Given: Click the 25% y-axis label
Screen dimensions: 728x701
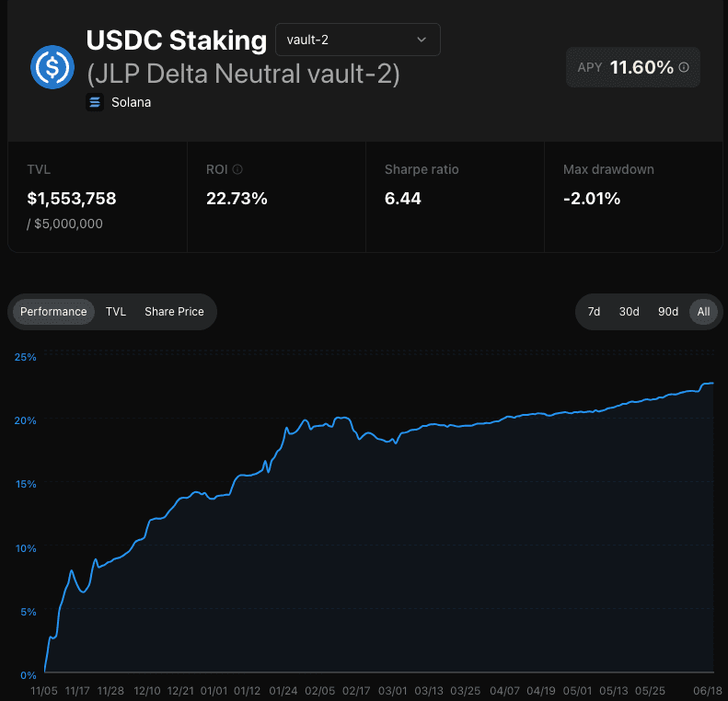Looking at the screenshot, I should click(25, 357).
